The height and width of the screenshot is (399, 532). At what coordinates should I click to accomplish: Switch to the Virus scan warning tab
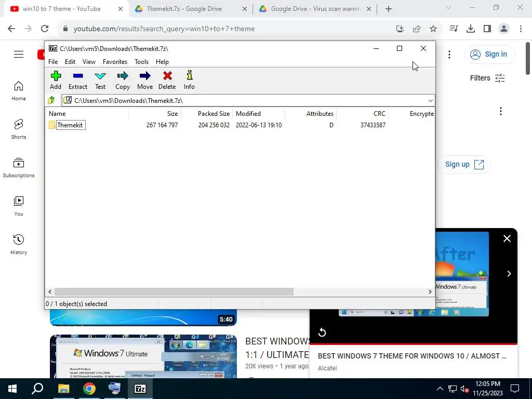click(314, 9)
